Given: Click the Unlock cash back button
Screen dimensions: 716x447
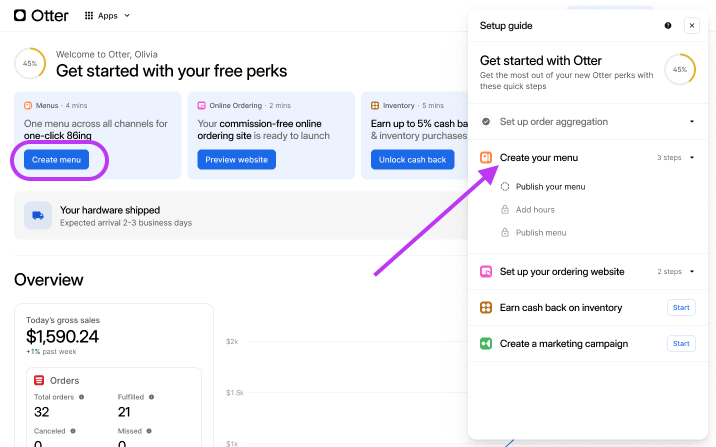Looking at the screenshot, I should pyautogui.click(x=411, y=160).
